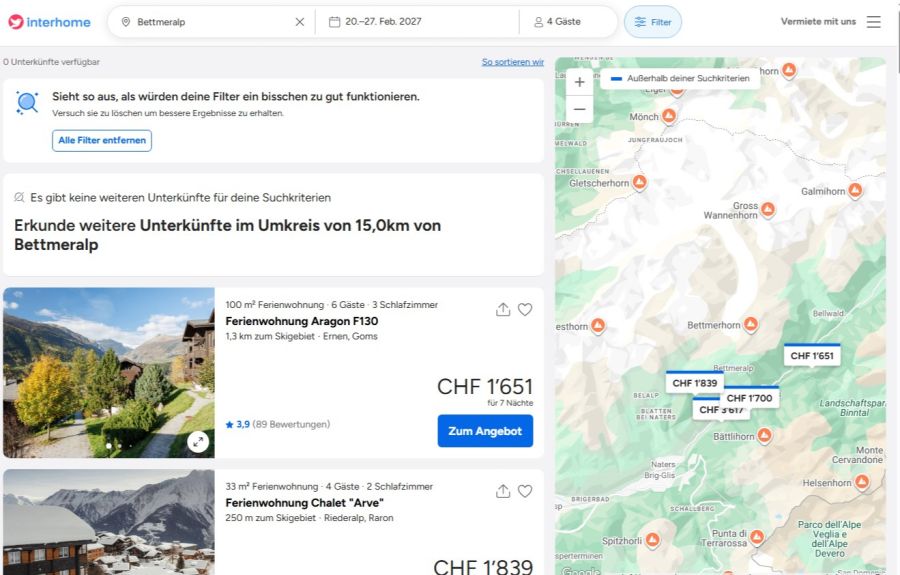The image size is (900, 575).
Task: Zoom in on the map
Action: tap(580, 82)
